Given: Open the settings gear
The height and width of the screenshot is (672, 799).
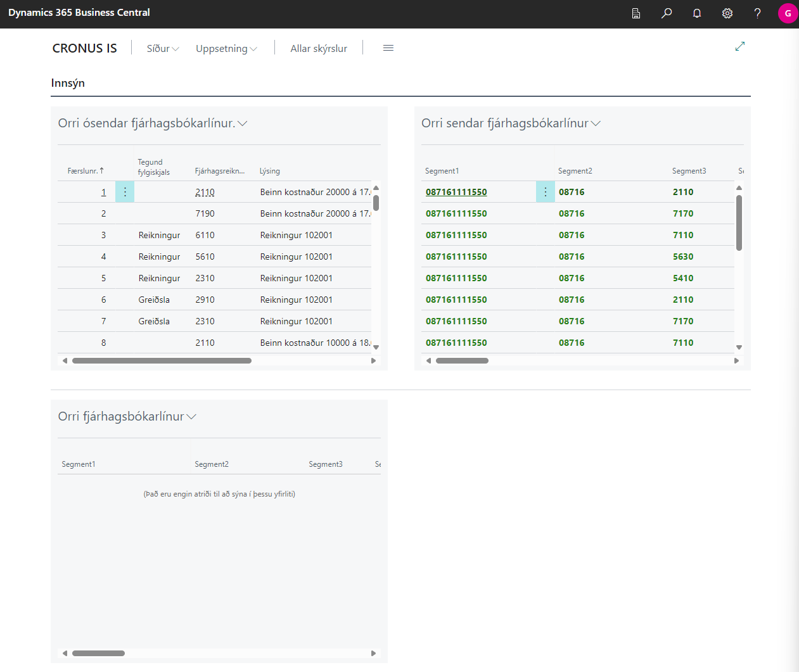Looking at the screenshot, I should [727, 13].
